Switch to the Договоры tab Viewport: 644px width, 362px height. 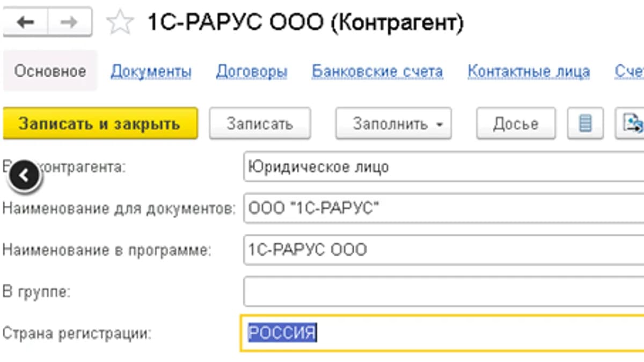252,71
